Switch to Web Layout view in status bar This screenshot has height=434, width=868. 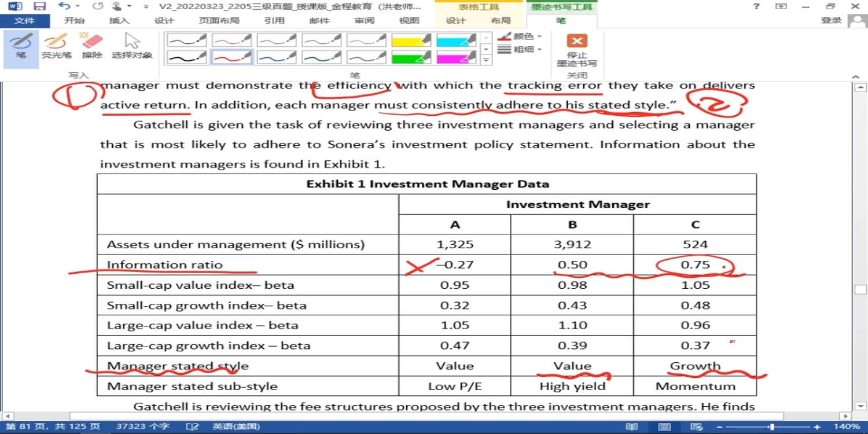click(697, 427)
